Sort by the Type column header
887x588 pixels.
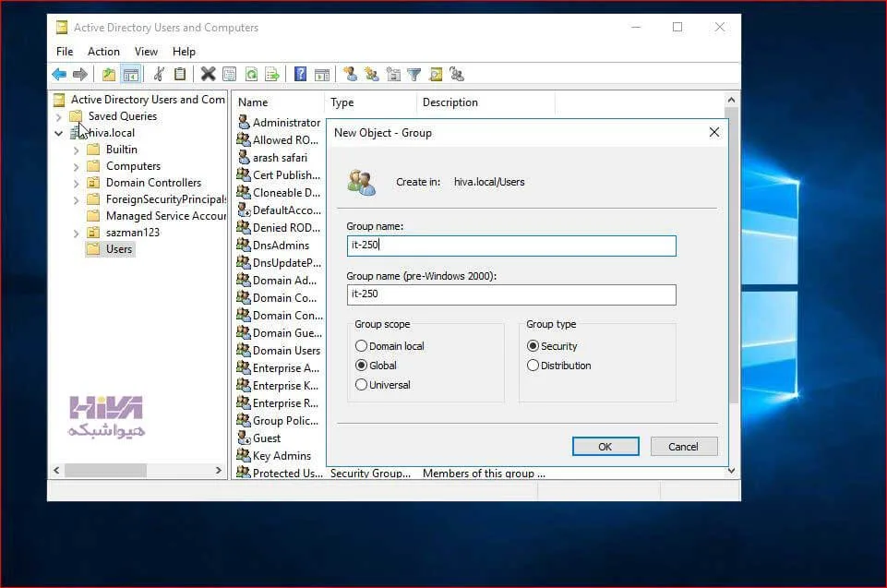370,102
